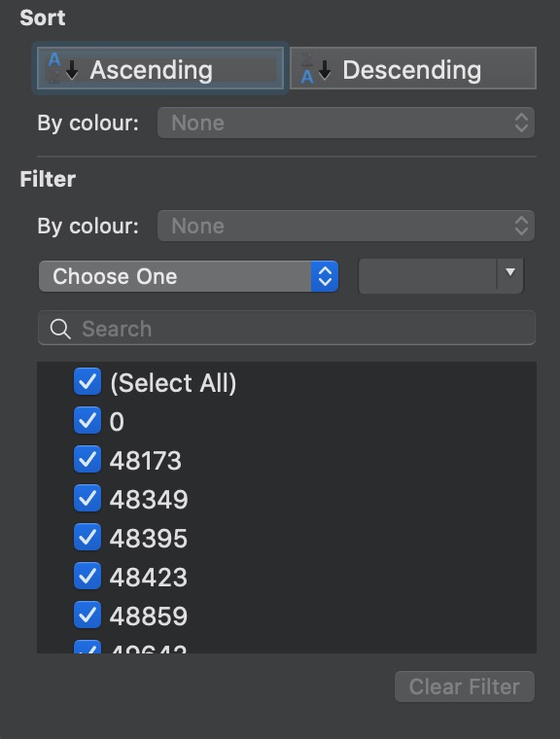Toggle the 48423 checkbox
Viewport: 560px width, 739px height.
87,576
